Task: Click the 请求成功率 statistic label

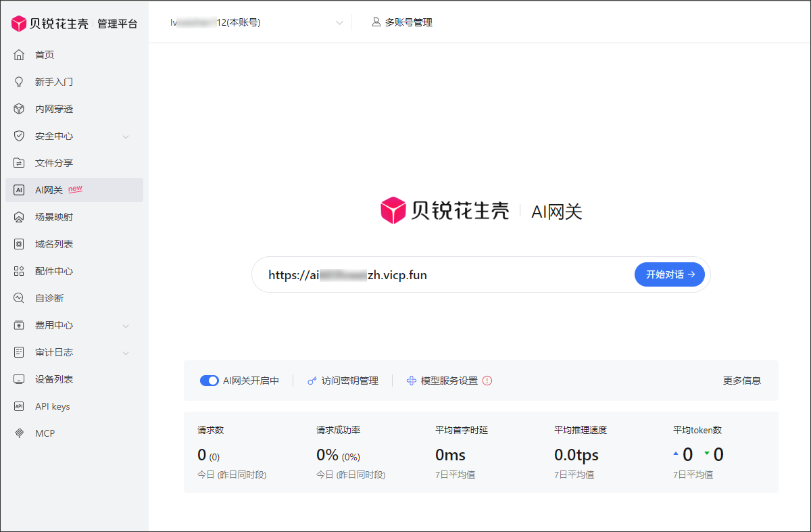Action: 340,430
